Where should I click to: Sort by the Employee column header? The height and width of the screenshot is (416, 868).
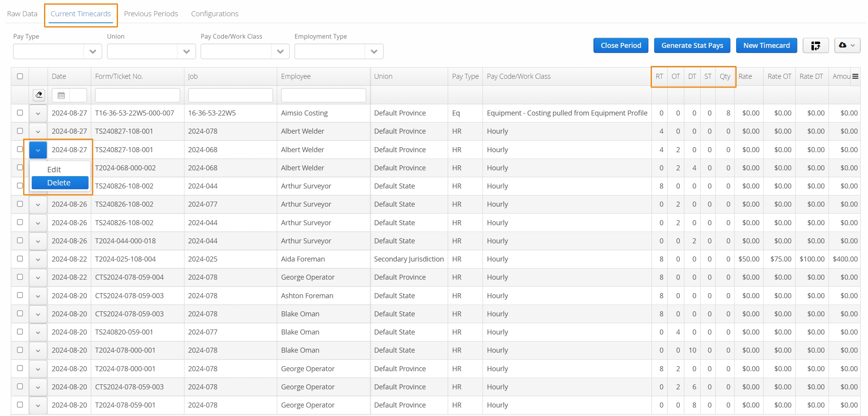coord(323,76)
